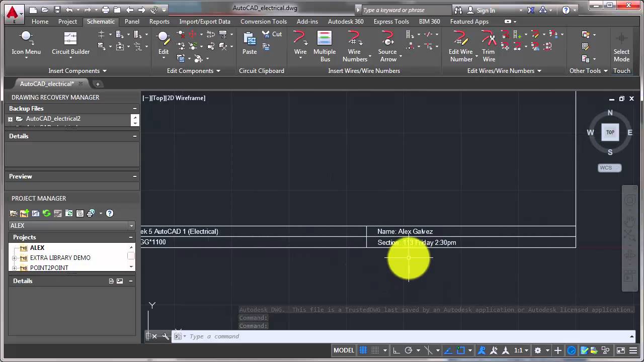644x362 pixels.
Task: Toggle hardware acceleration blue circle icon
Action: click(572, 350)
